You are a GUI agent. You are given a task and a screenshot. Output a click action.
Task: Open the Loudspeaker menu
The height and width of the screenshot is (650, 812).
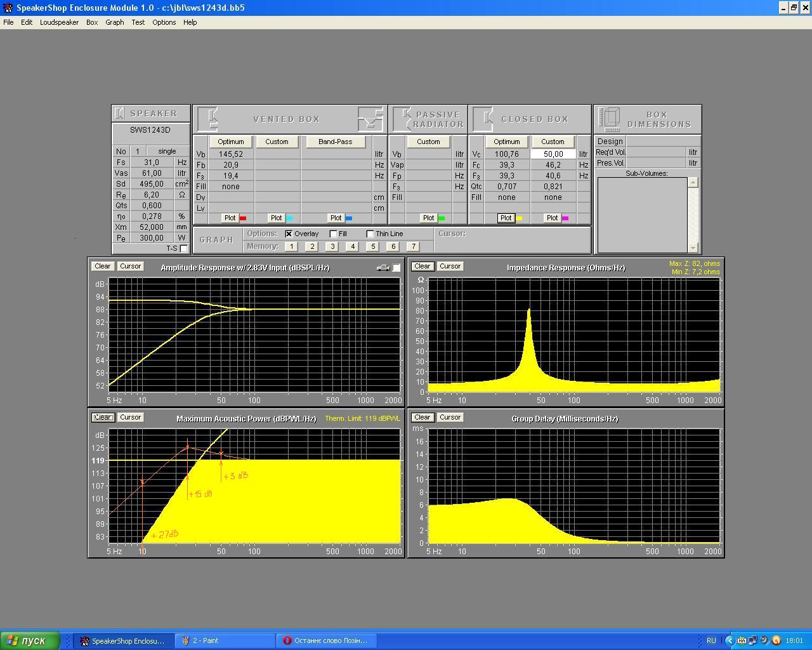[x=59, y=22]
